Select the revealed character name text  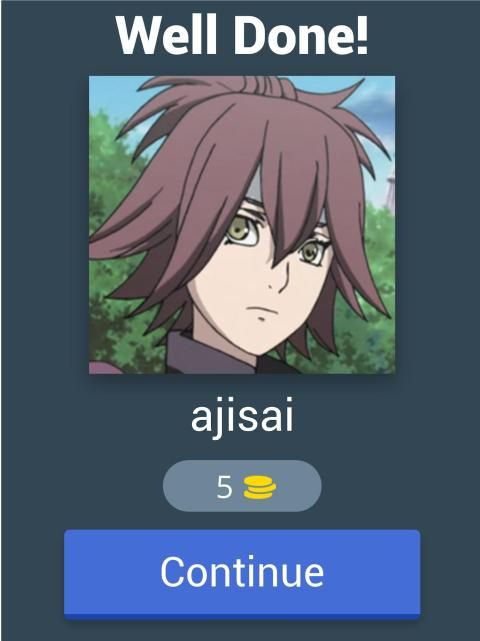[242, 417]
